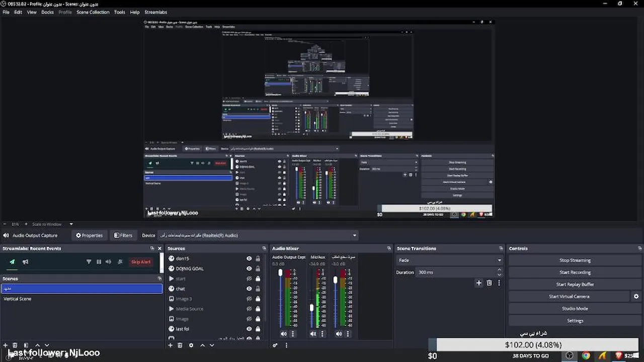Screen dimensions: 644x362
Task: Move source up in Sources toolbar
Action: [202, 345]
